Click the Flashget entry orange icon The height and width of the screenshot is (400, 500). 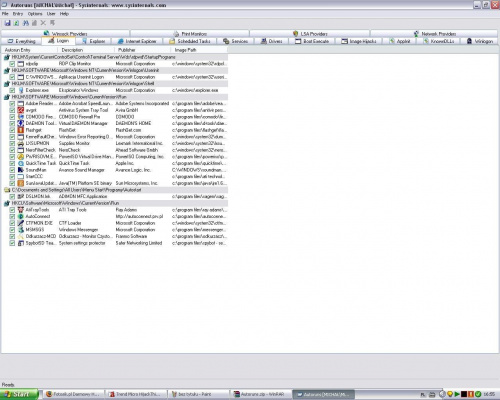[21, 130]
